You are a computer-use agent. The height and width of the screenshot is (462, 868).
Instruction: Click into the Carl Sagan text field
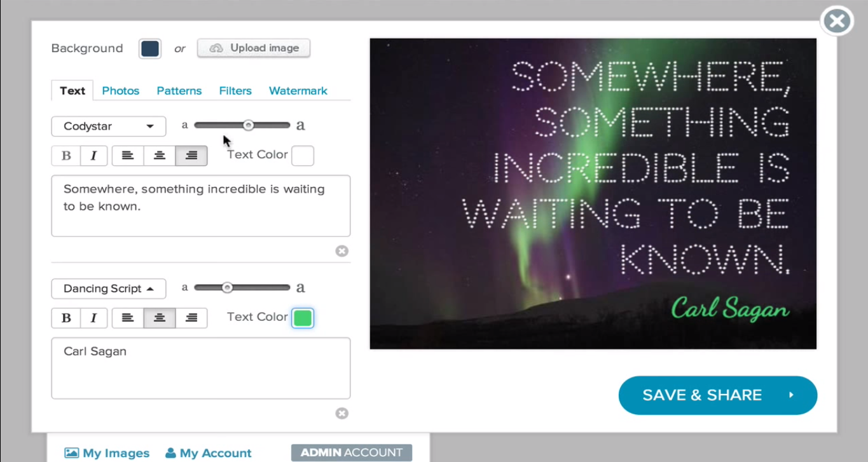[x=200, y=368]
